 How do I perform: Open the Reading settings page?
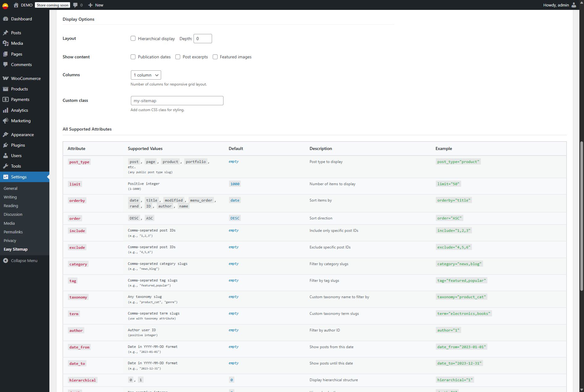tap(11, 206)
